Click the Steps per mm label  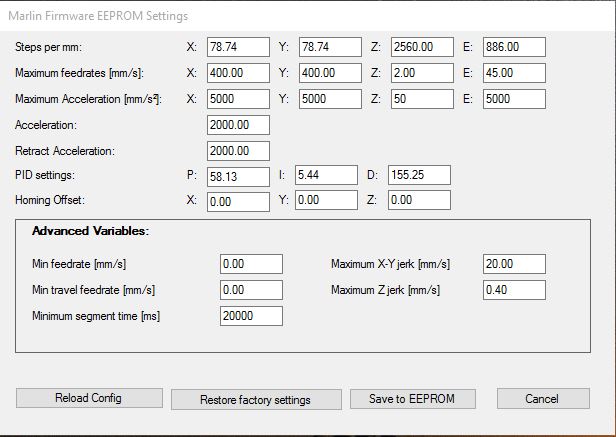pos(48,48)
